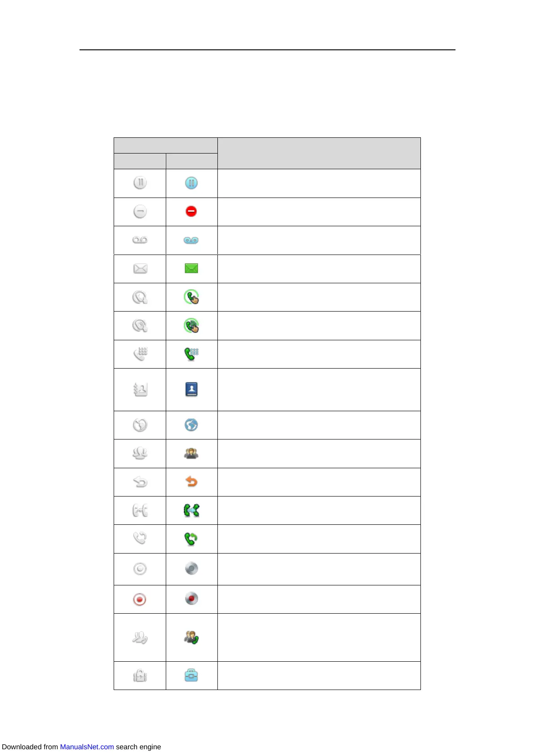
Task: Click the colored conference group icon
Action: click(x=191, y=453)
